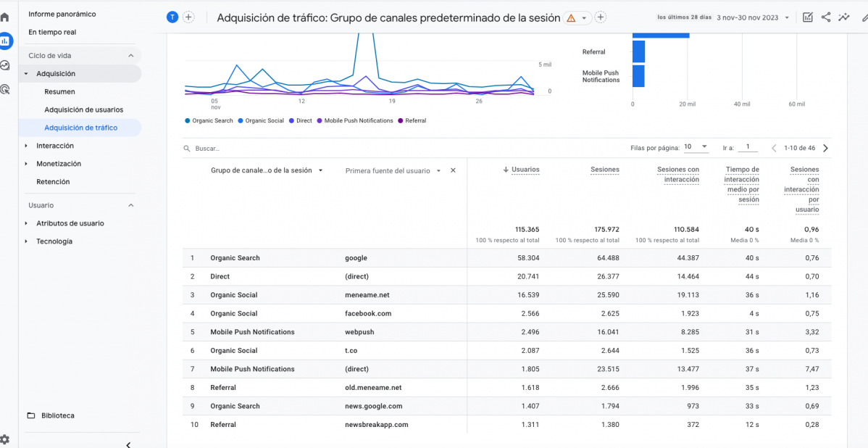Screen dimensions: 868x448
Task: Click the google source cell in row 1
Action: [356, 258]
